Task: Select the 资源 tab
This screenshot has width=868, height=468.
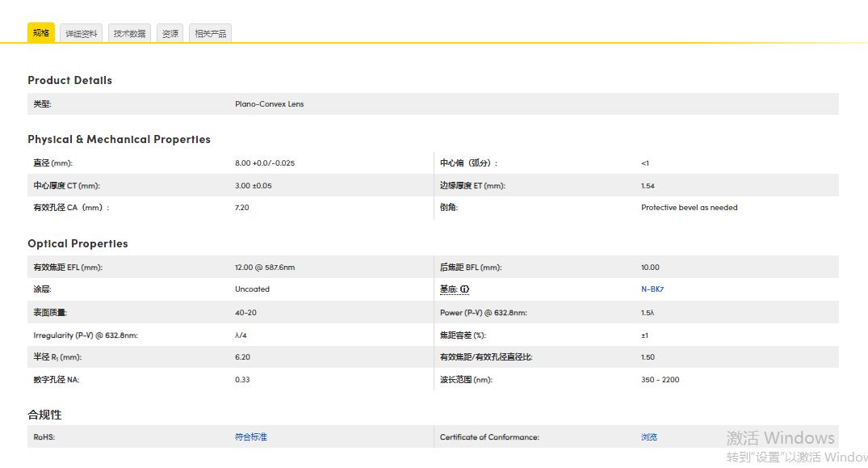Action: point(170,32)
